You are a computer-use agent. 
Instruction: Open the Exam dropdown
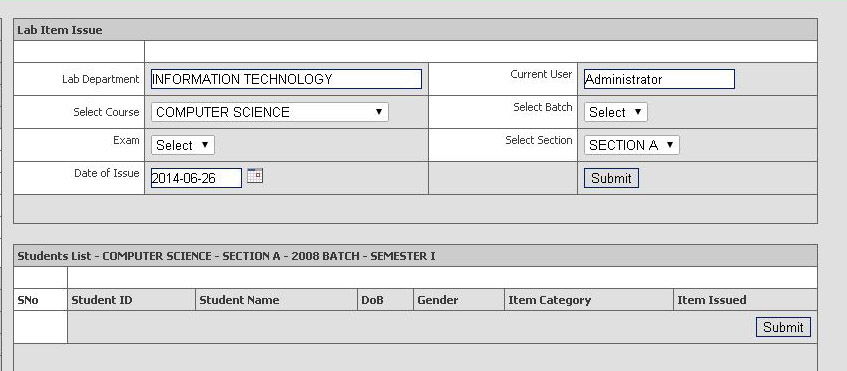(x=183, y=145)
